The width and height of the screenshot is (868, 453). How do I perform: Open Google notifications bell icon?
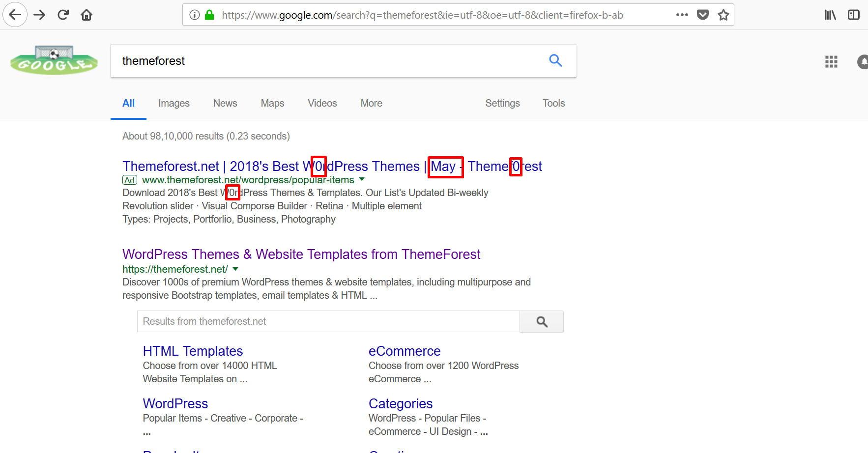coord(863,61)
